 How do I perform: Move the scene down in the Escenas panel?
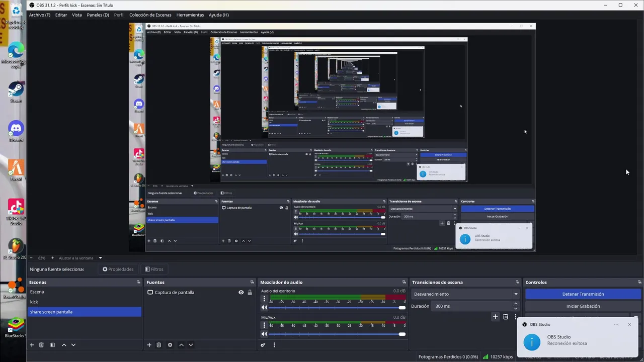pyautogui.click(x=73, y=345)
